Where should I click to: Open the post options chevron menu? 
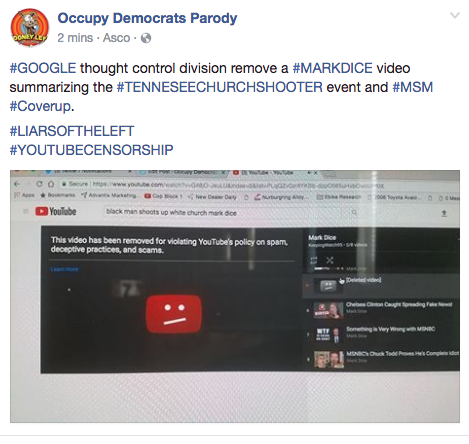click(455, 15)
